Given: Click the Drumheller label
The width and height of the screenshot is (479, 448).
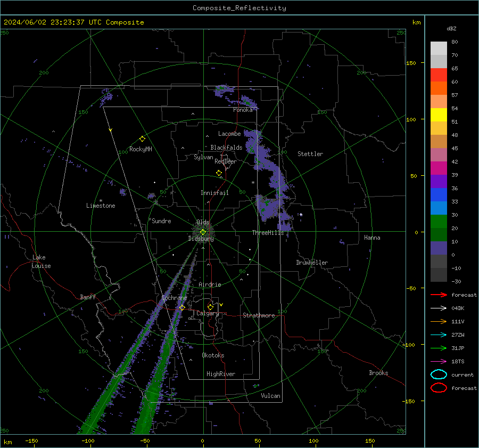Looking at the screenshot, I should [x=312, y=263].
